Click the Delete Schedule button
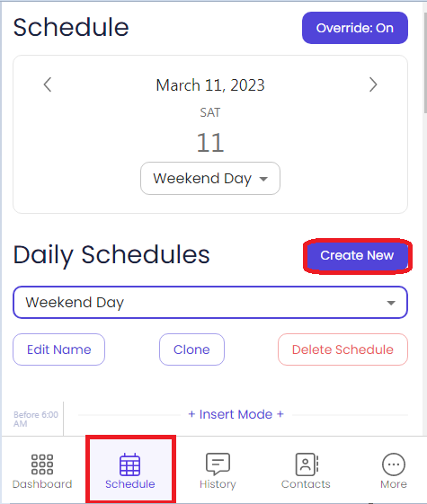Viewport: 427px width, 504px height. 342,349
